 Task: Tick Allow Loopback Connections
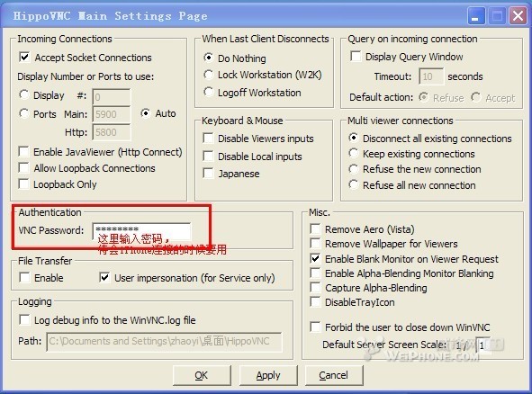pyautogui.click(x=23, y=167)
